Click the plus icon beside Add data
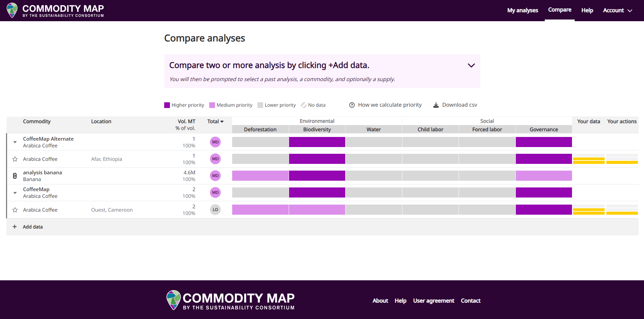The height and width of the screenshot is (319, 644). pos(15,227)
